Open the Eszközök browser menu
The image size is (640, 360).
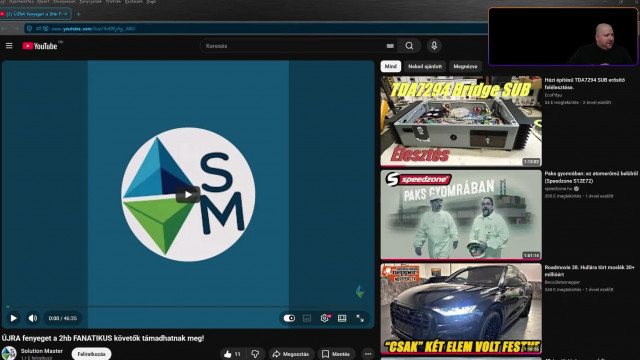pos(134,2)
